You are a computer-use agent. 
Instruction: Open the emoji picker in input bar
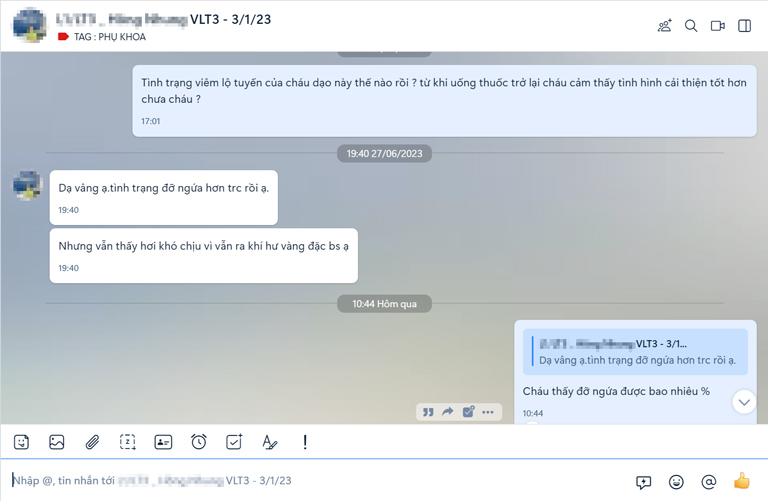point(676,482)
